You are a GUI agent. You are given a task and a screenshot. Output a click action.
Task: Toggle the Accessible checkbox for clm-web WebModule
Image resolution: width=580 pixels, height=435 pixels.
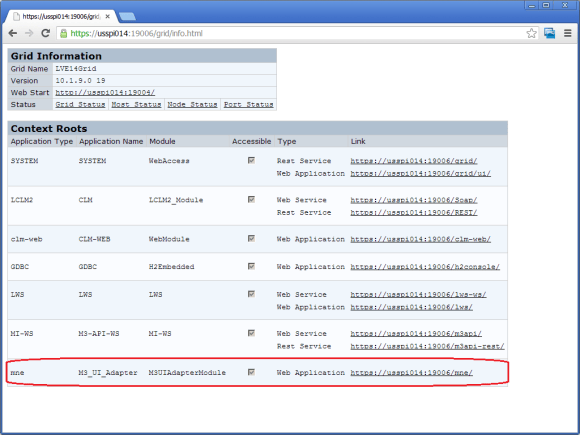[252, 239]
